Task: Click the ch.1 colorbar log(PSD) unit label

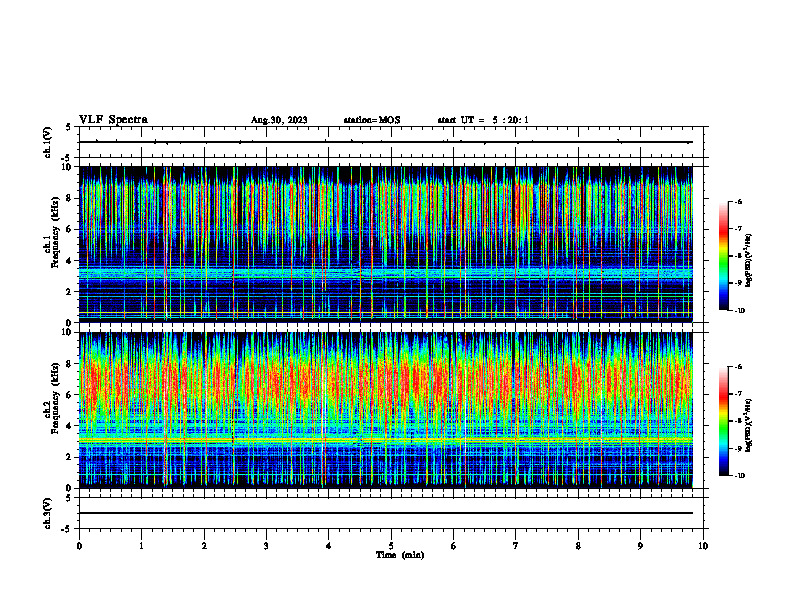Action: coord(749,261)
